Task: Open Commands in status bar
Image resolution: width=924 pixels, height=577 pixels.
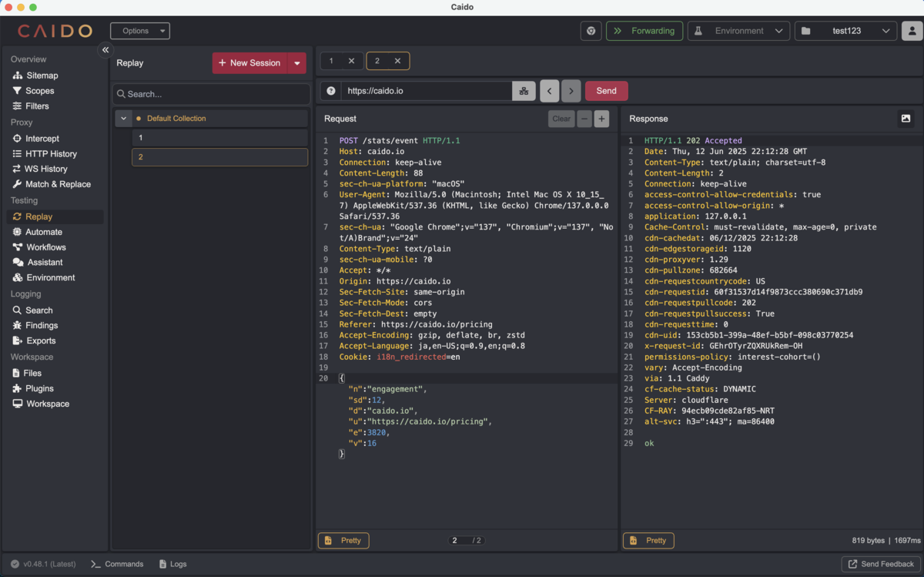Action: click(x=117, y=564)
